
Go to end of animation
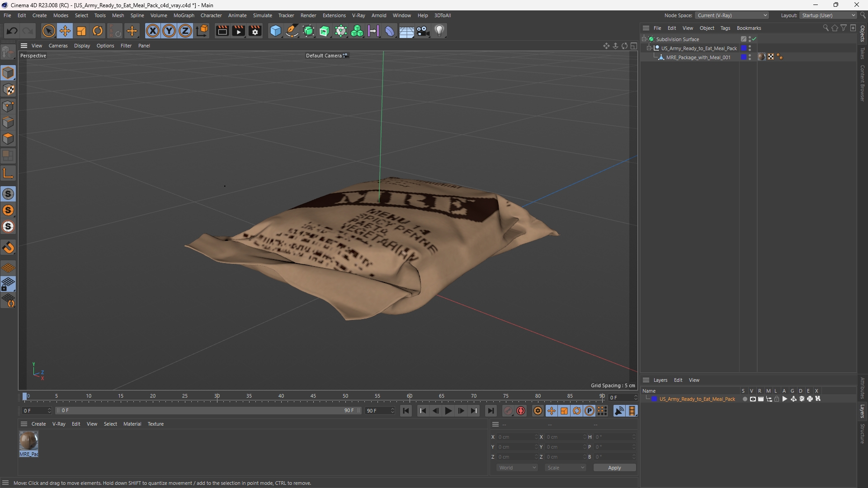(491, 411)
